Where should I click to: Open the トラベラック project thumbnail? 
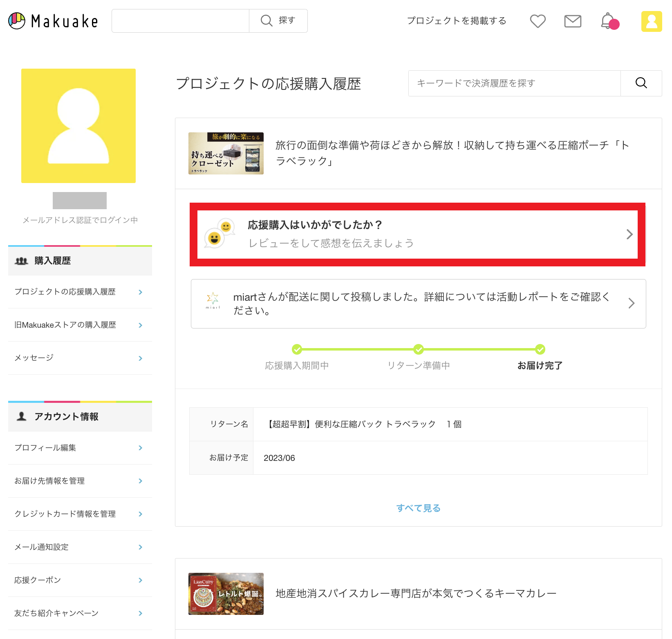click(x=226, y=153)
